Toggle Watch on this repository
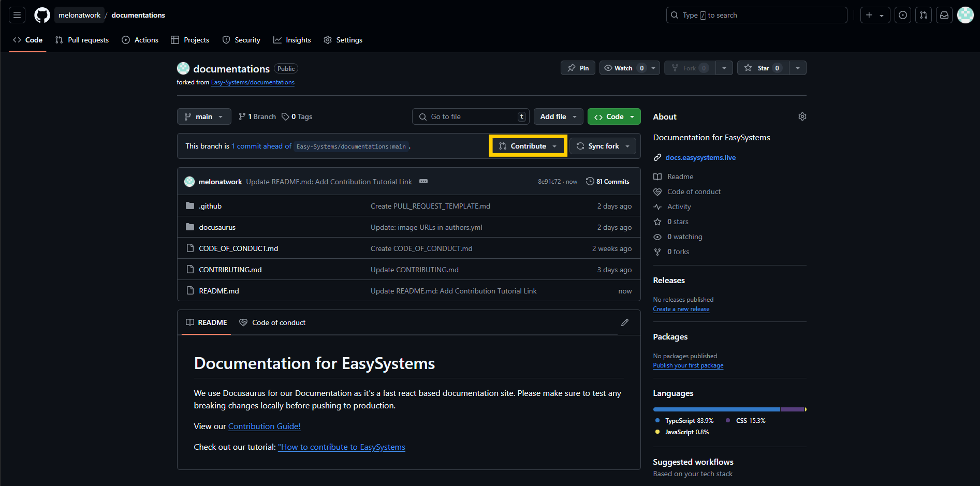 tap(623, 68)
